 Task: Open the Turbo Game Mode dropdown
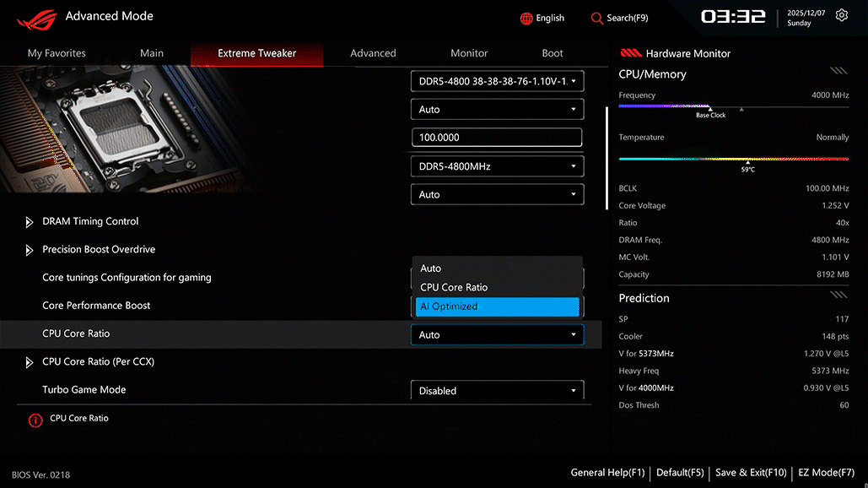click(497, 390)
